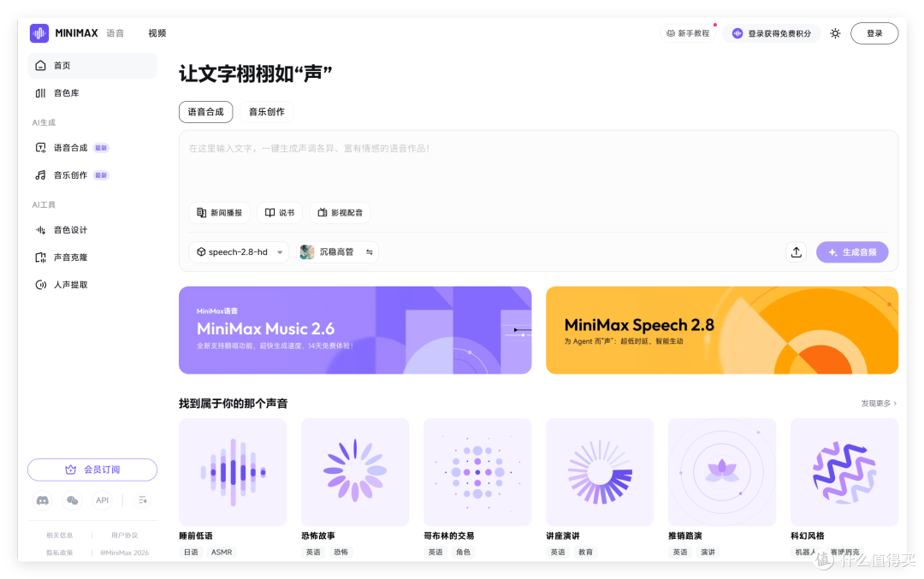The image size is (924, 579).
Task: Click the newspaper icon on 新闻播报 preset
Action: 202,213
